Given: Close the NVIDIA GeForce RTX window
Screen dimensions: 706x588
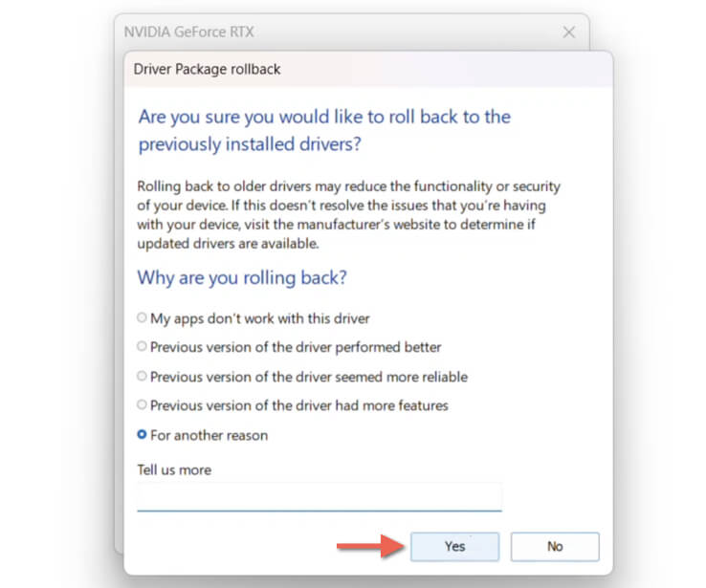Looking at the screenshot, I should (569, 33).
